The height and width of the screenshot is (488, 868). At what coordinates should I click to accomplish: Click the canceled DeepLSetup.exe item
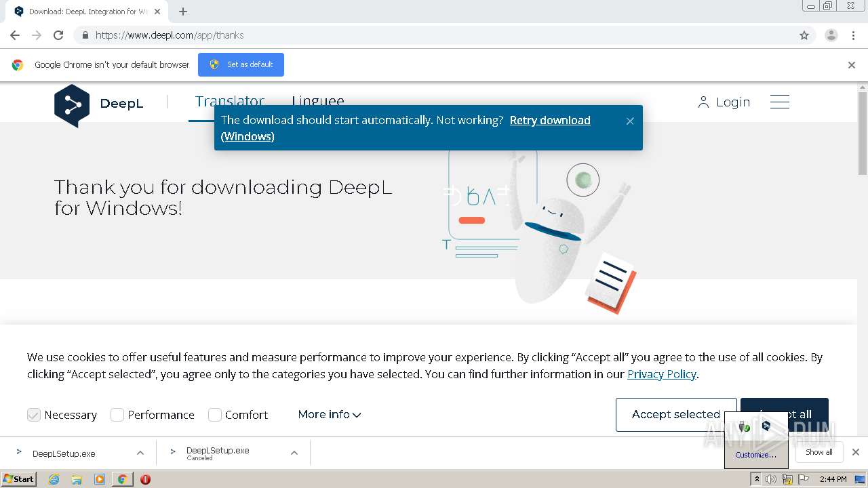(x=217, y=453)
